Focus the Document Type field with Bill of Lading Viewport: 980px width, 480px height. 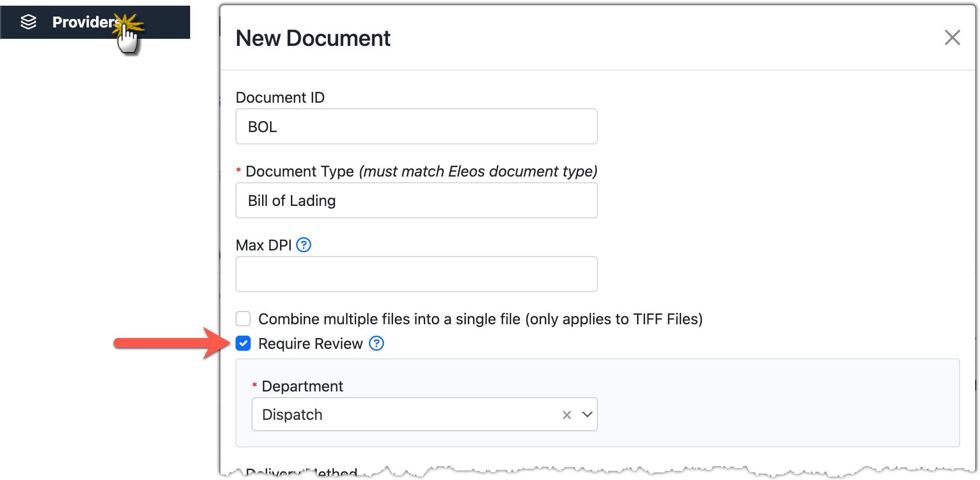416,201
